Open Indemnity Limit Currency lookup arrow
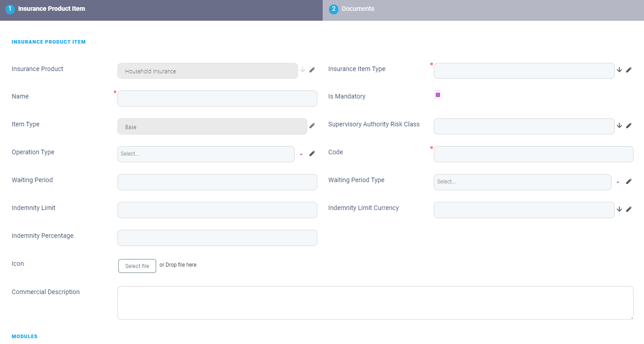 click(x=619, y=209)
